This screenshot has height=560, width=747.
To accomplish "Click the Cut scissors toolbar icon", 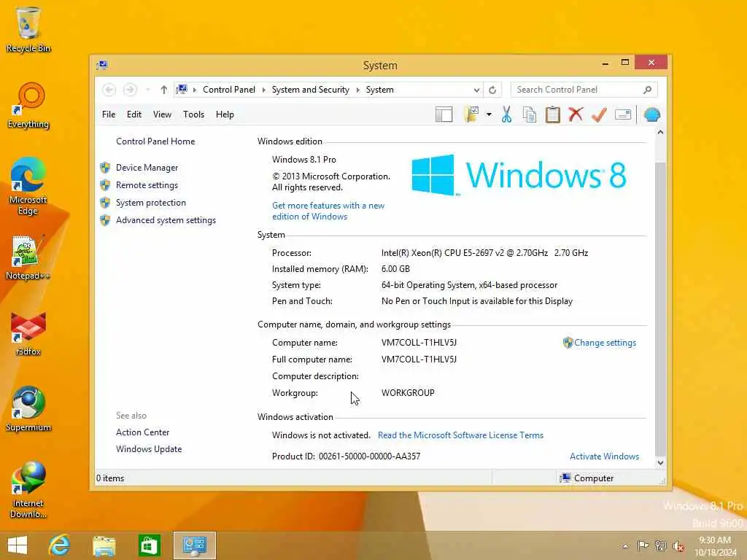I will [x=506, y=114].
